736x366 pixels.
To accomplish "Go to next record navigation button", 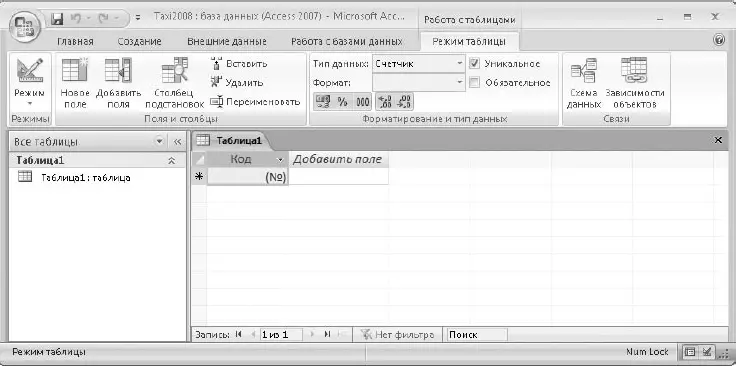I will (312, 335).
